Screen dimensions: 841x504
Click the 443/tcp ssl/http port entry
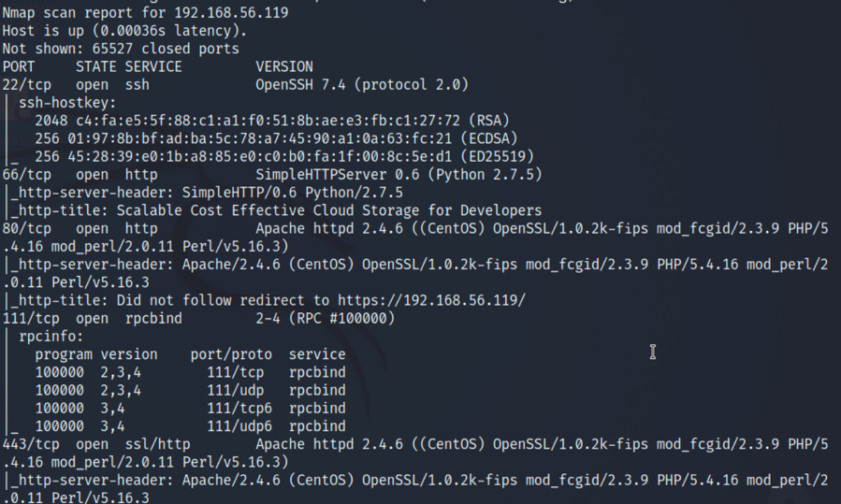click(x=96, y=444)
